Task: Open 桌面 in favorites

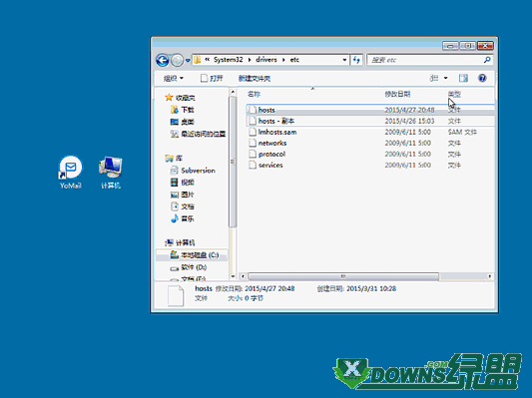Action: 183,122
